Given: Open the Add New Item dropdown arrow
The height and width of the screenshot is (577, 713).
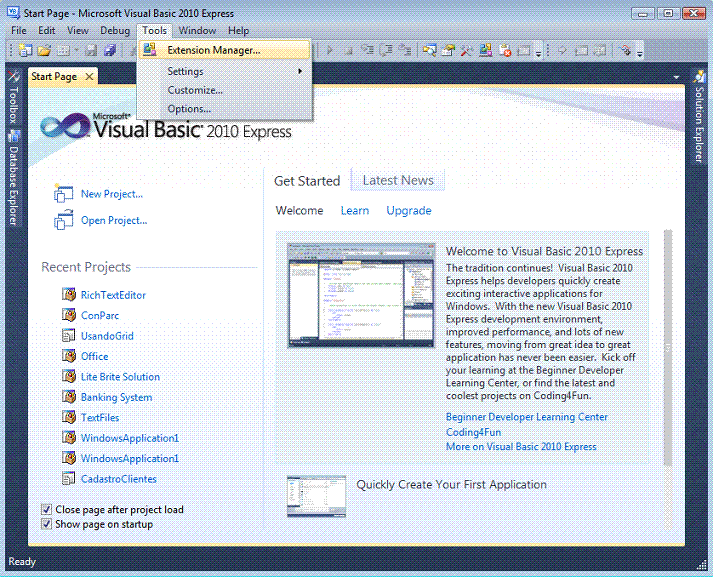Looking at the screenshot, I should pos(76,50).
